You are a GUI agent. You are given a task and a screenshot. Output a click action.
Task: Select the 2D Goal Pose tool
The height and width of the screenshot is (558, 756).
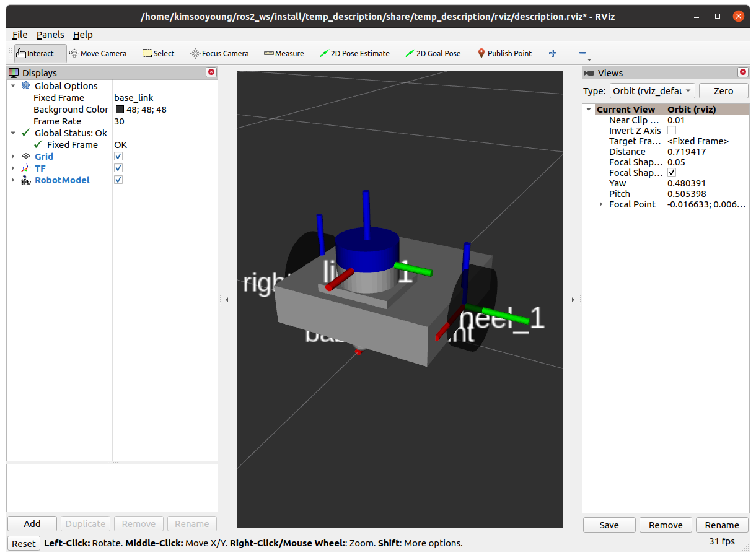(x=433, y=53)
